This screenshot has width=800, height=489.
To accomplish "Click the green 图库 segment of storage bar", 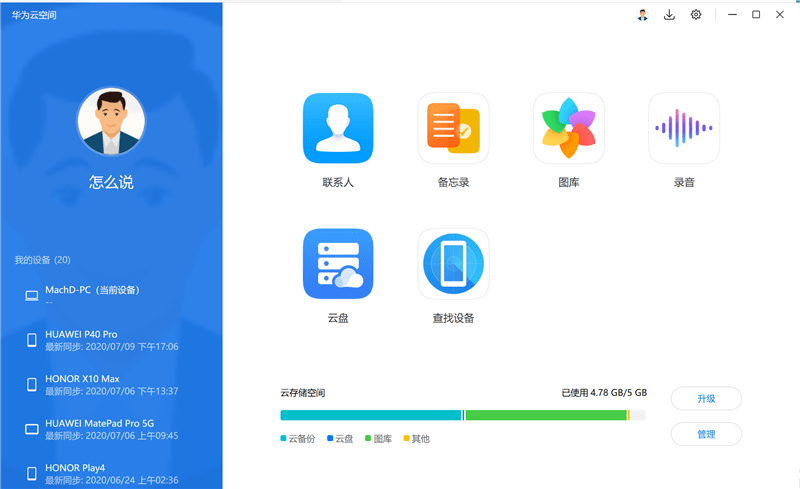I will pos(546,415).
